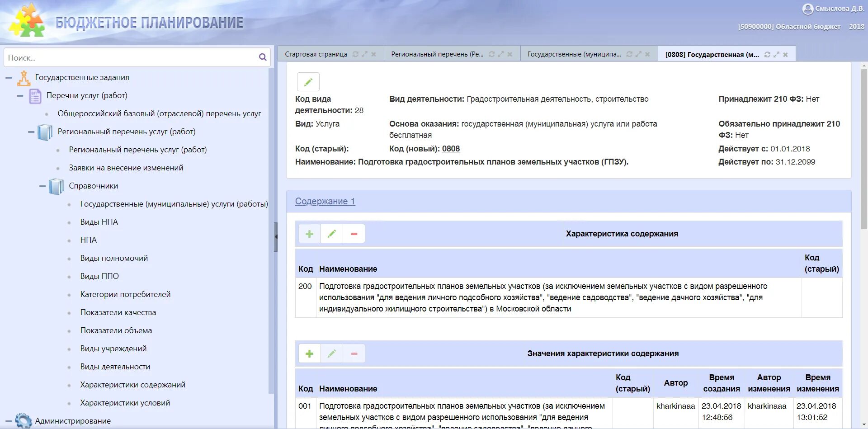Click the Государственные задания tree icon
868x429 pixels.
click(x=24, y=78)
